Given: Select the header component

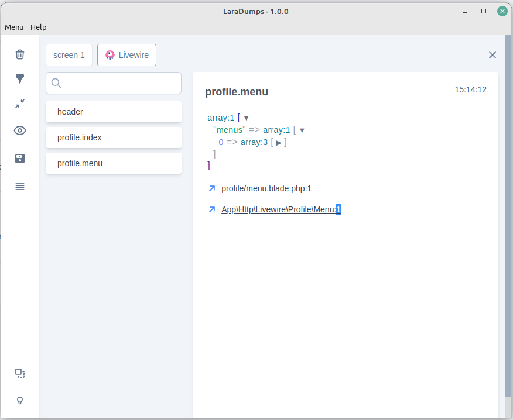Looking at the screenshot, I should point(114,112).
